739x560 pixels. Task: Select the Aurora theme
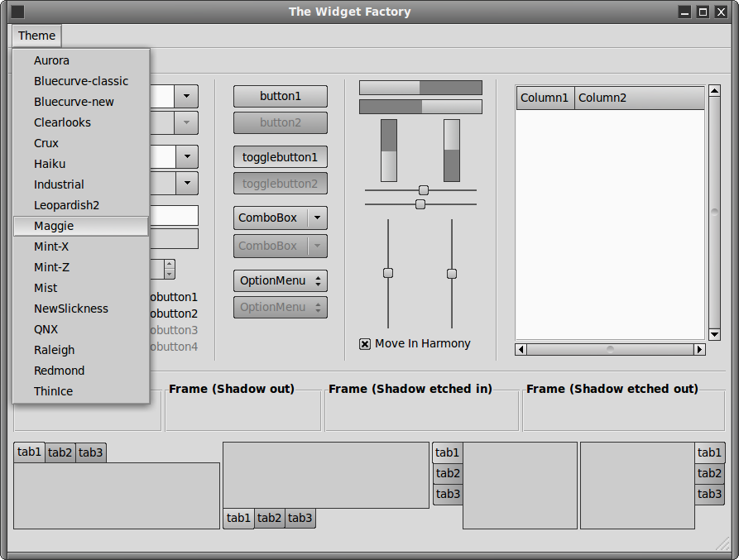click(x=81, y=60)
